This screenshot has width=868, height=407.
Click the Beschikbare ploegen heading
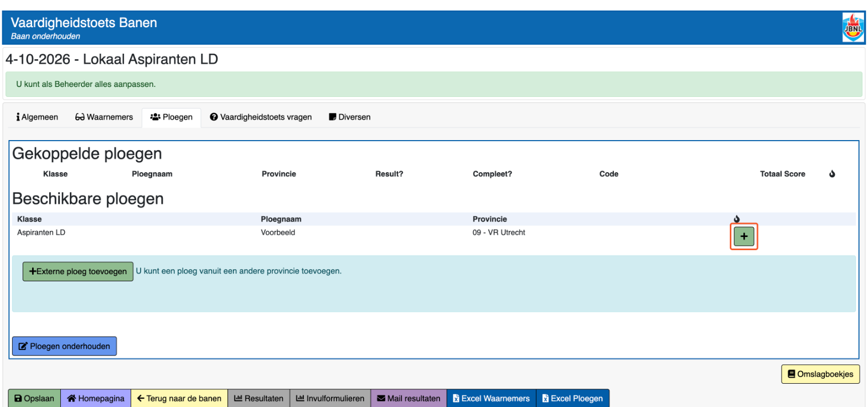[x=88, y=199]
